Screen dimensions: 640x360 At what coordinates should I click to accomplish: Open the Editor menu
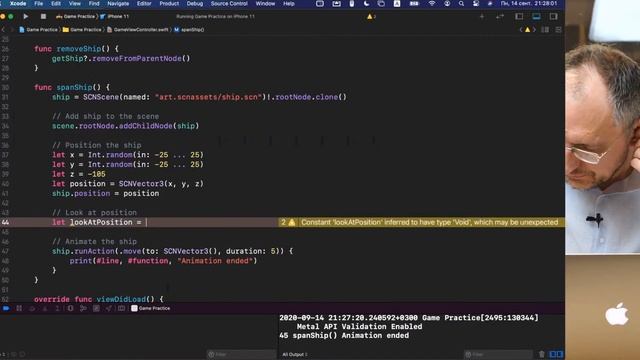[x=144, y=4]
